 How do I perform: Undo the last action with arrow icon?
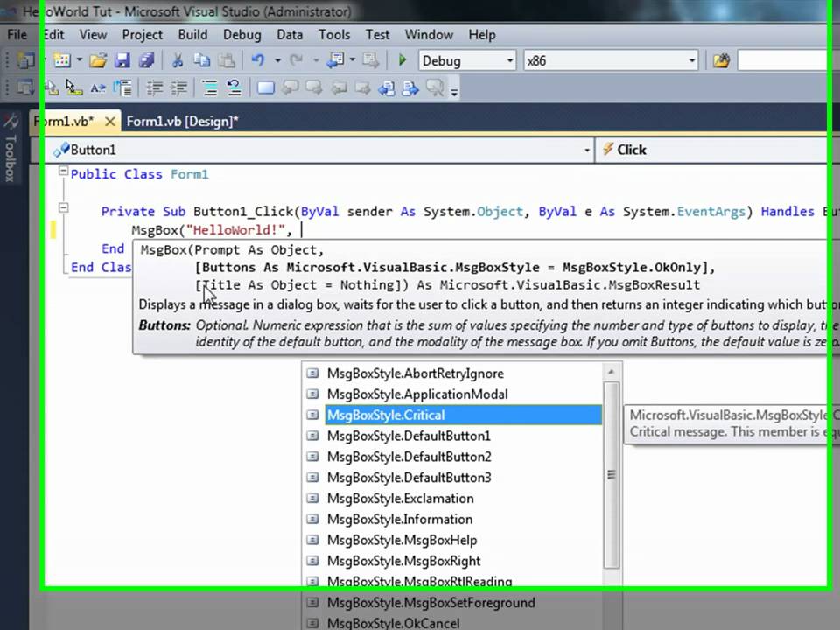pos(258,60)
